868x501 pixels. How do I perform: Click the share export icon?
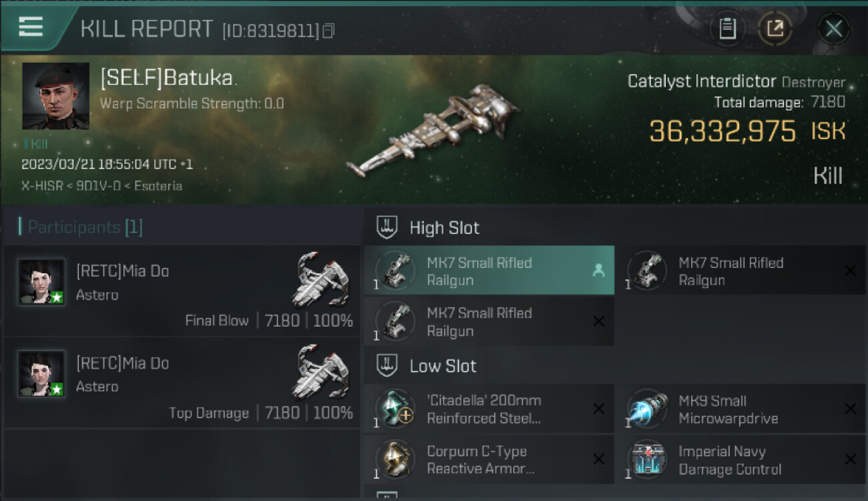click(775, 29)
